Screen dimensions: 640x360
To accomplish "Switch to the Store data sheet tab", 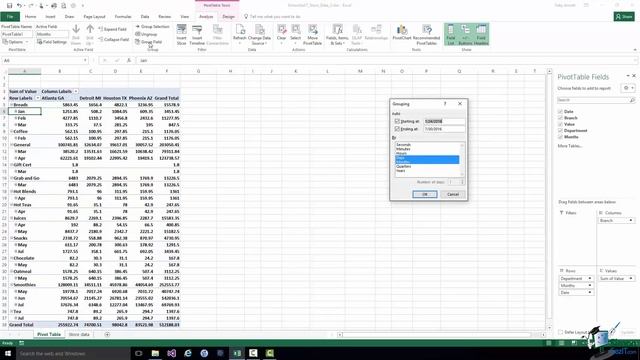I will pos(79,335).
